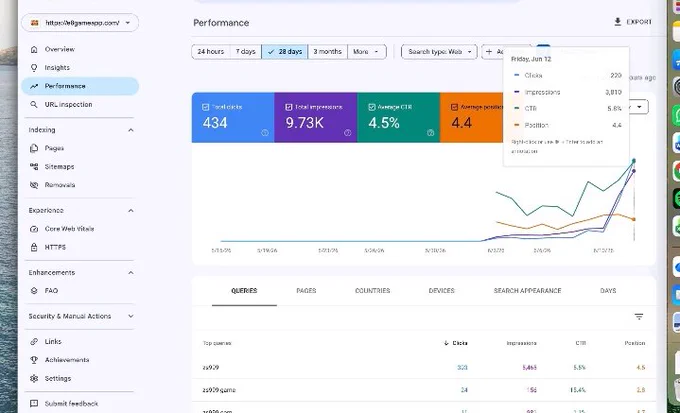Open the Pages icon under Indexing
Image resolution: width=680 pixels, height=413 pixels.
[34, 148]
